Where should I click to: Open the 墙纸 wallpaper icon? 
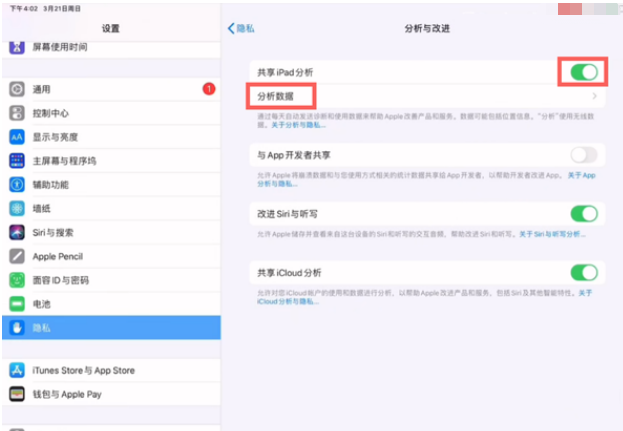click(x=17, y=208)
